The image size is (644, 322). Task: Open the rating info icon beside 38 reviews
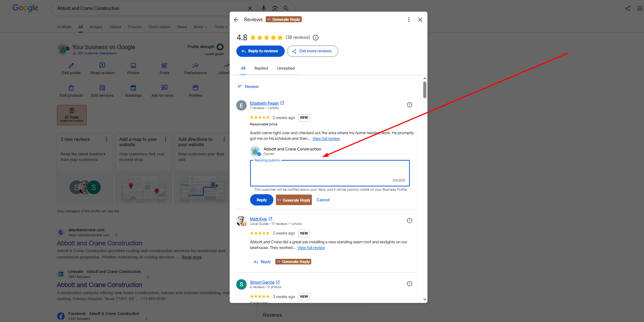[x=316, y=38]
